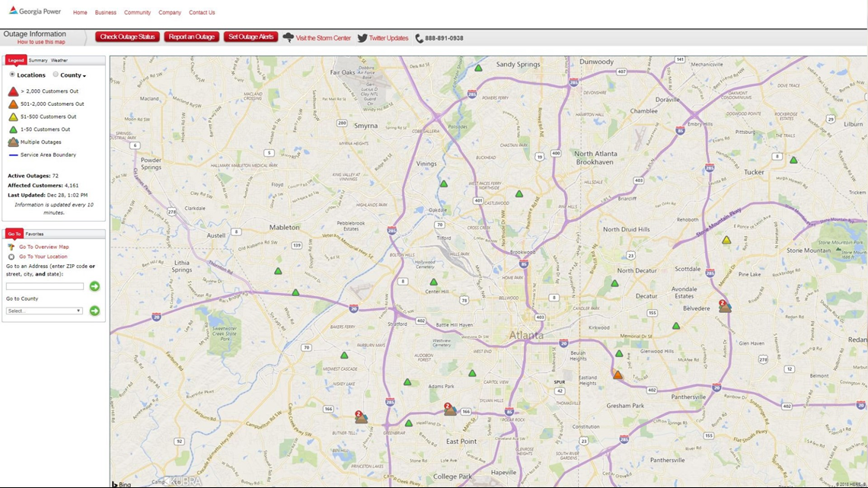Click the green outage marker near Sandy Springs
This screenshot has height=488, width=868.
478,68
